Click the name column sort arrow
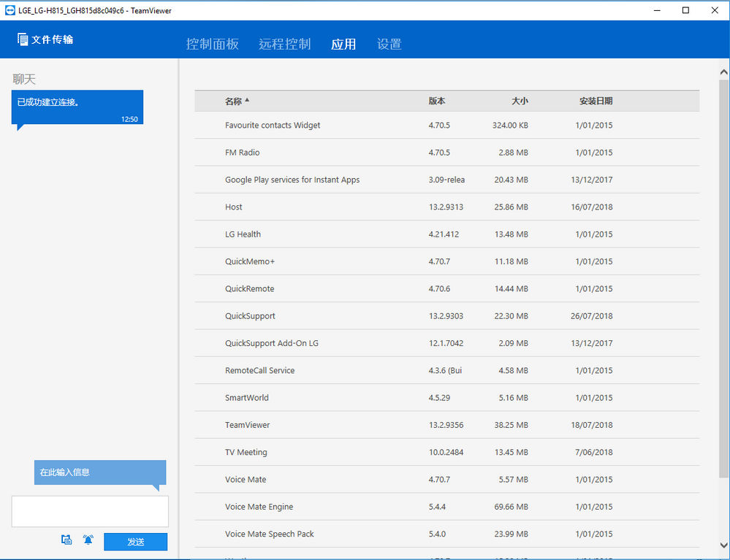 (x=247, y=99)
